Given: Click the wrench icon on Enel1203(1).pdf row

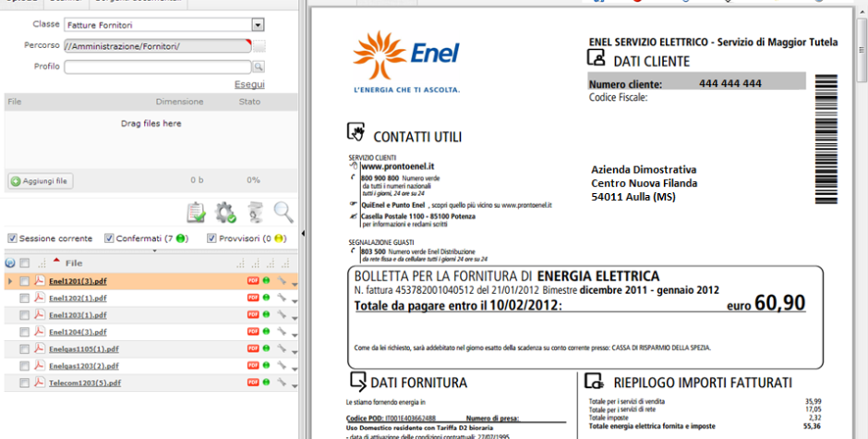Looking at the screenshot, I should click(282, 315).
